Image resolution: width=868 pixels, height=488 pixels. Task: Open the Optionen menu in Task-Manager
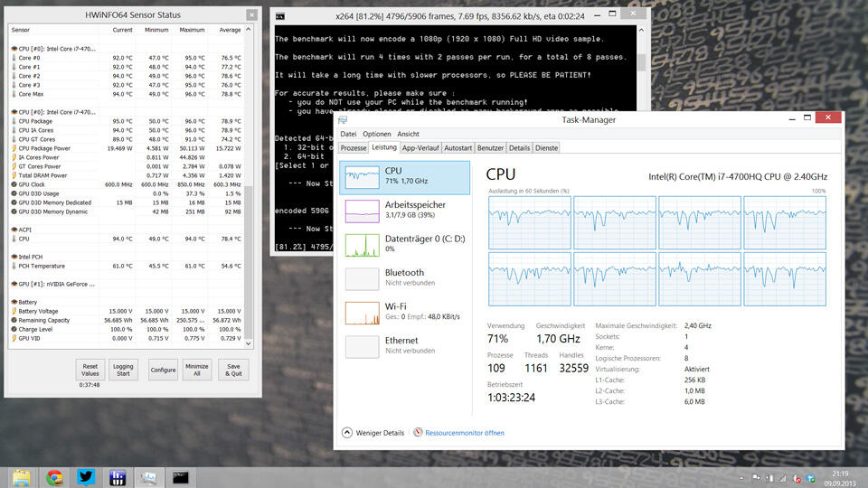(x=376, y=134)
